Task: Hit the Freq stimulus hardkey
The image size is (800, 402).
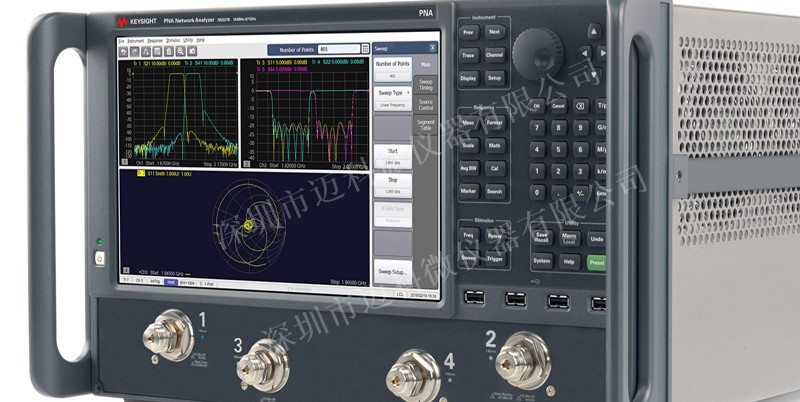Action: pos(468,236)
